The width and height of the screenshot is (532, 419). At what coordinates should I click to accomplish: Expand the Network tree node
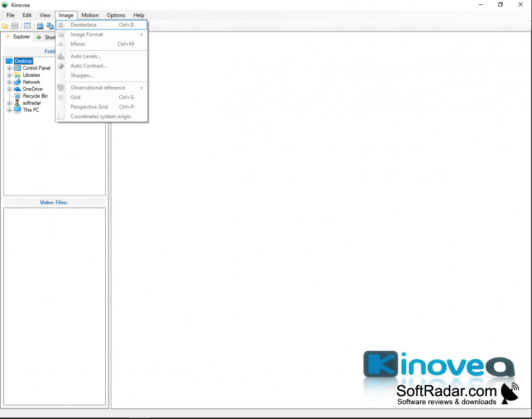[9, 82]
